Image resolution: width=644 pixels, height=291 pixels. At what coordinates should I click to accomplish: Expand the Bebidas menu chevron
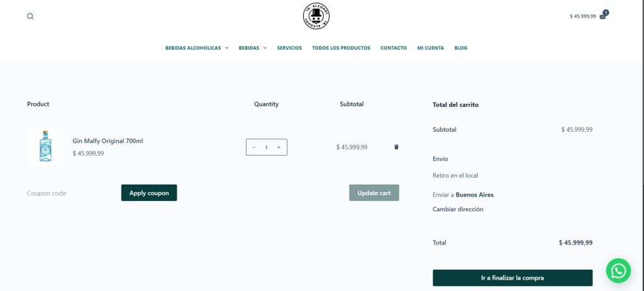265,48
